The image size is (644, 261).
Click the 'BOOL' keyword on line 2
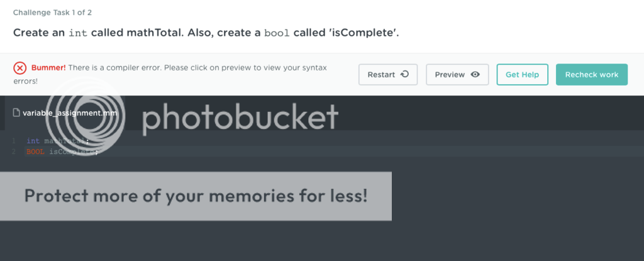coord(35,152)
